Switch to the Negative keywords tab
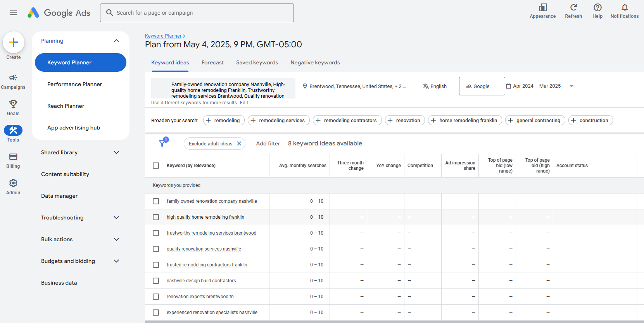 315,62
